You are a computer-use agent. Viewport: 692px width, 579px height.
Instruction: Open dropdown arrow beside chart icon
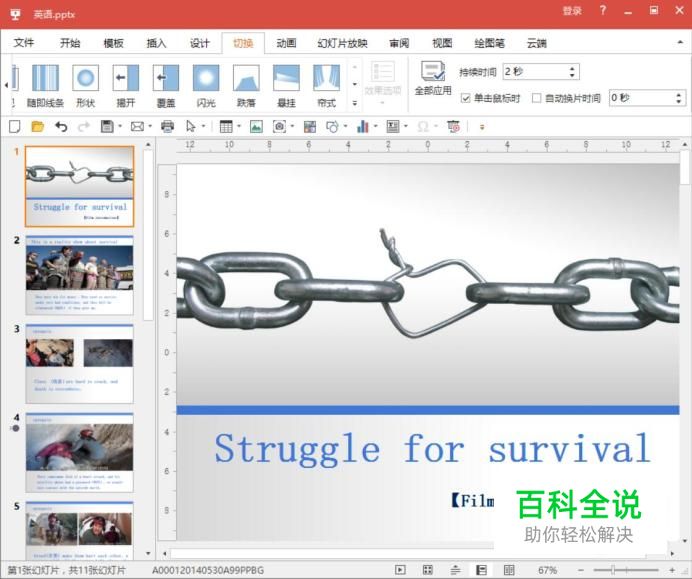pos(376,127)
